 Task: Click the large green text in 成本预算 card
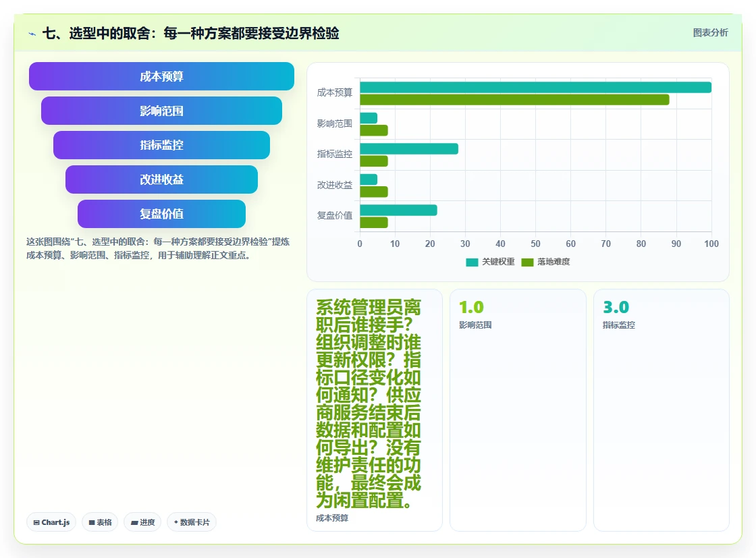(369, 403)
